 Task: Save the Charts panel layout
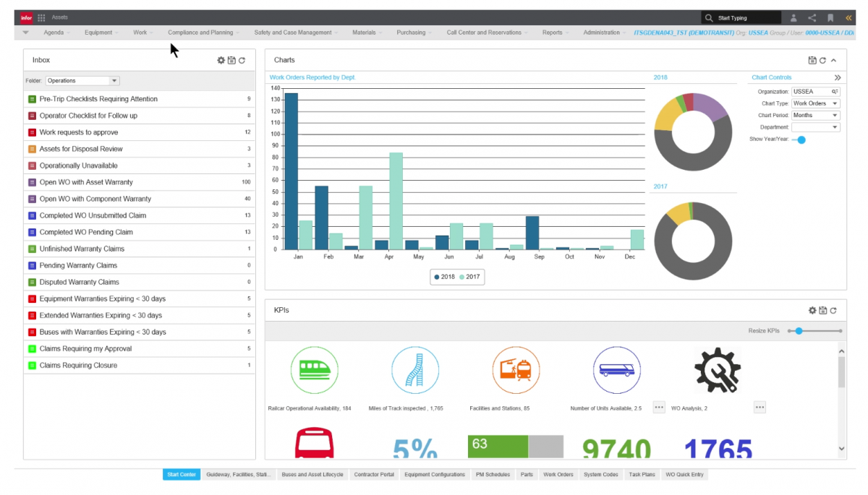[x=812, y=61]
